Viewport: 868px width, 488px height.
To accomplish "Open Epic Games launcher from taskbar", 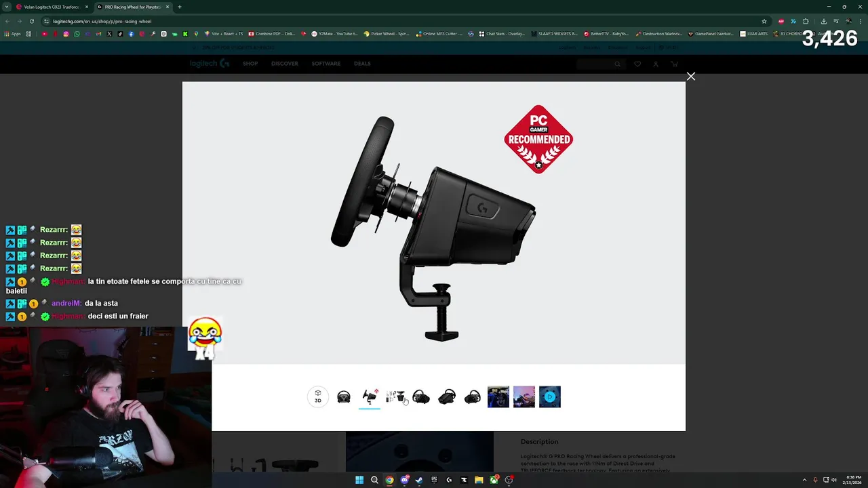I will coord(434,480).
